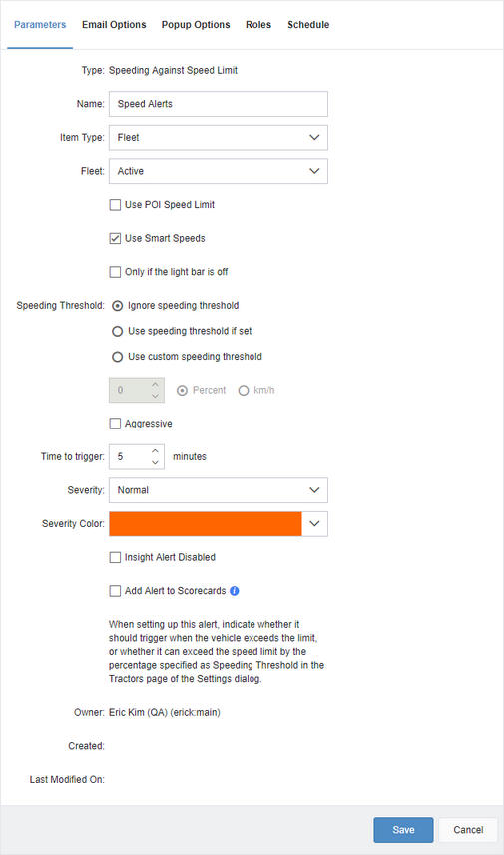Select Use speeding threshold if set

pos(117,331)
